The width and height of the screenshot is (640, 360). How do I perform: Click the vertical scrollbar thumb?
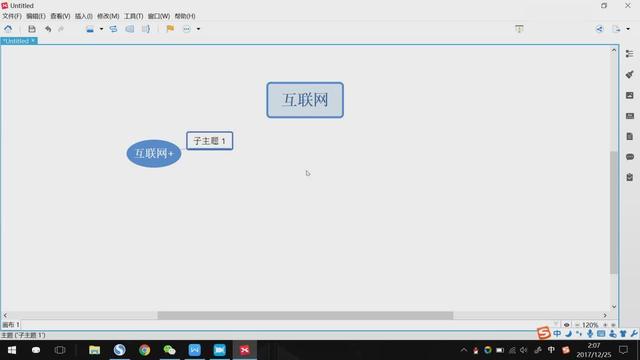click(x=614, y=212)
